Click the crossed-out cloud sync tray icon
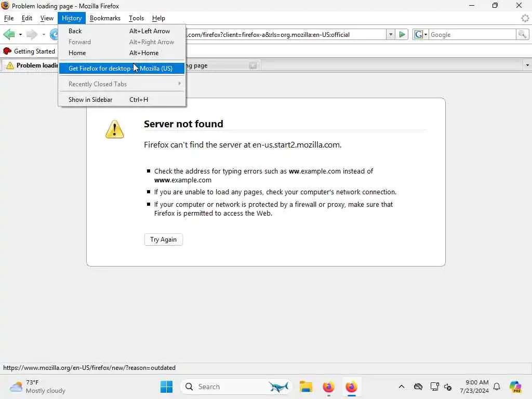 point(418,387)
